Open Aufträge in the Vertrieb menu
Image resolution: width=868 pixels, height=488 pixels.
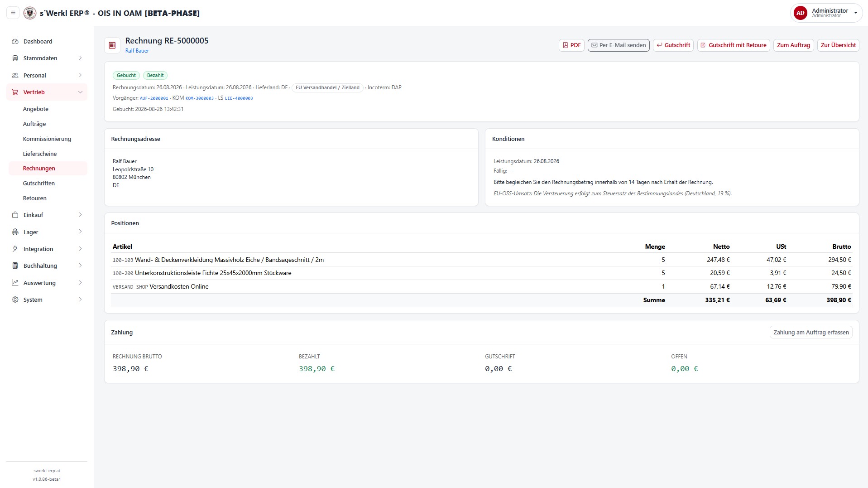[x=34, y=124]
